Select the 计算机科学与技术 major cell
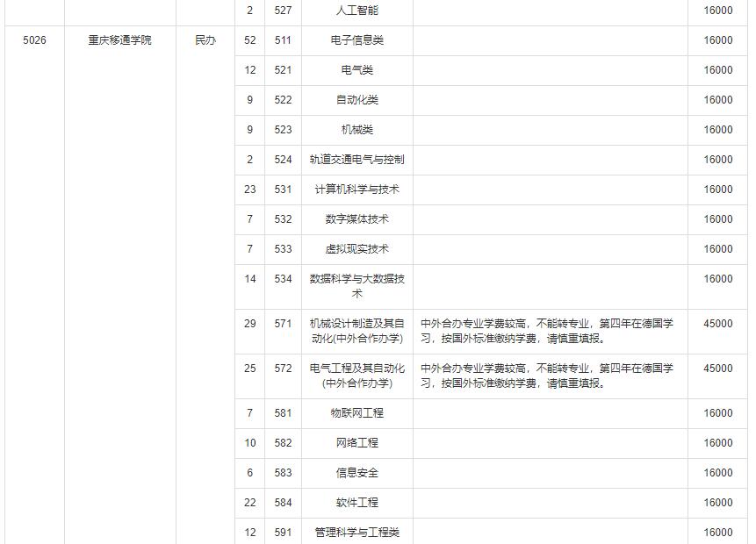This screenshot has width=756, height=544. tap(356, 190)
